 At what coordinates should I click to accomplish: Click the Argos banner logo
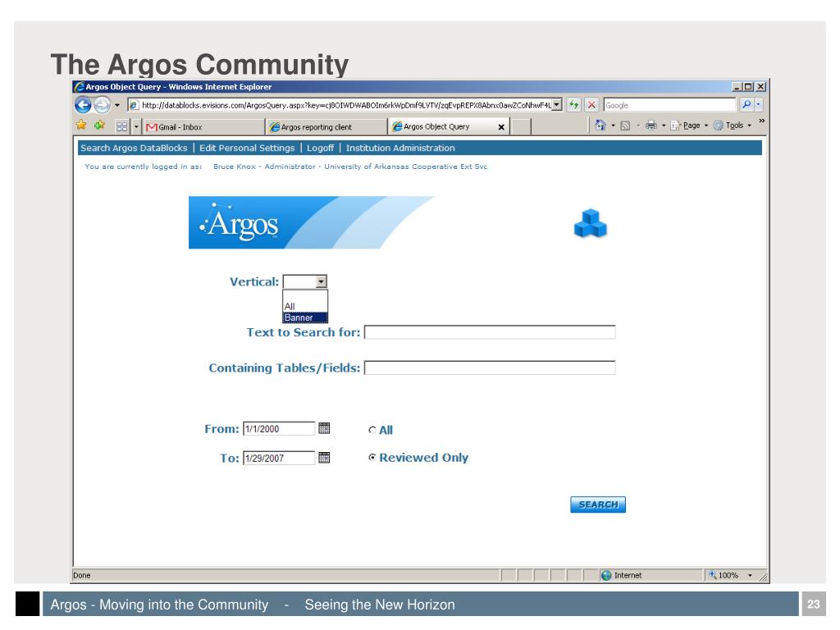pos(311,222)
